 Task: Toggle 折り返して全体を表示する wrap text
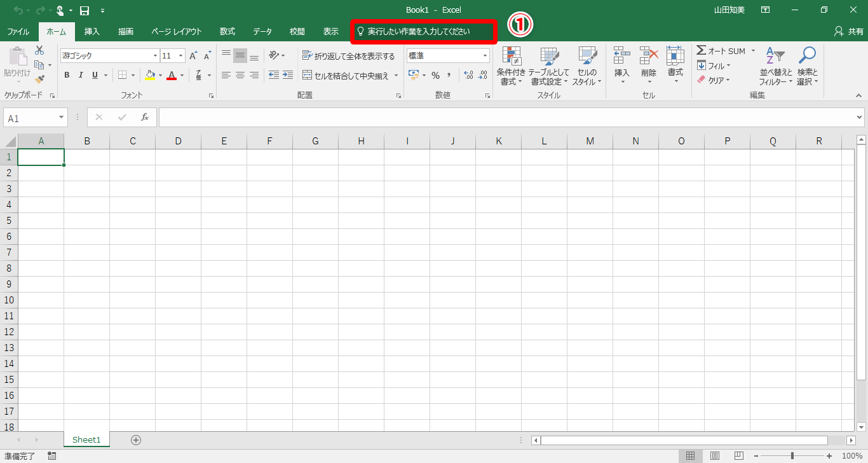point(348,56)
